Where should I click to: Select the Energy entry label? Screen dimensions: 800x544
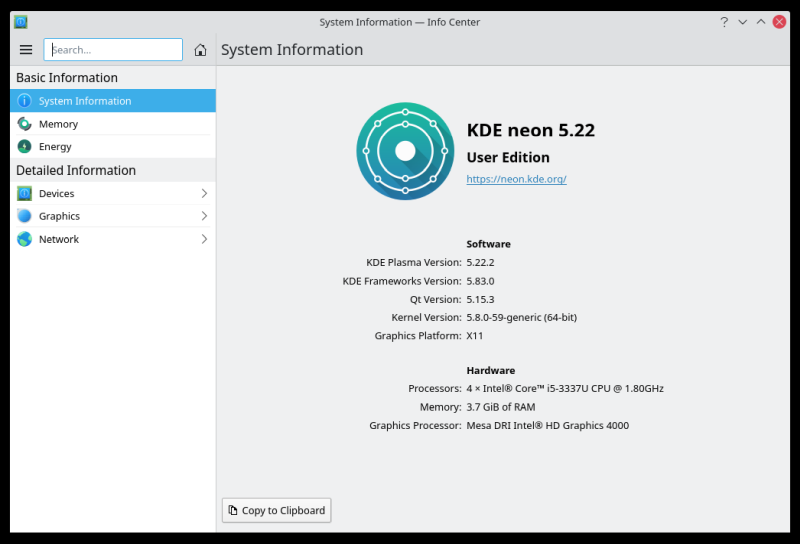click(56, 147)
